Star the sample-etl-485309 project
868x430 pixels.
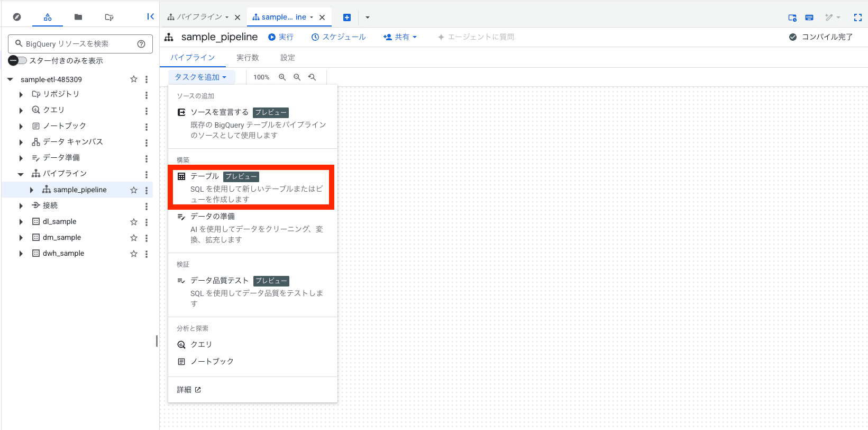point(134,79)
